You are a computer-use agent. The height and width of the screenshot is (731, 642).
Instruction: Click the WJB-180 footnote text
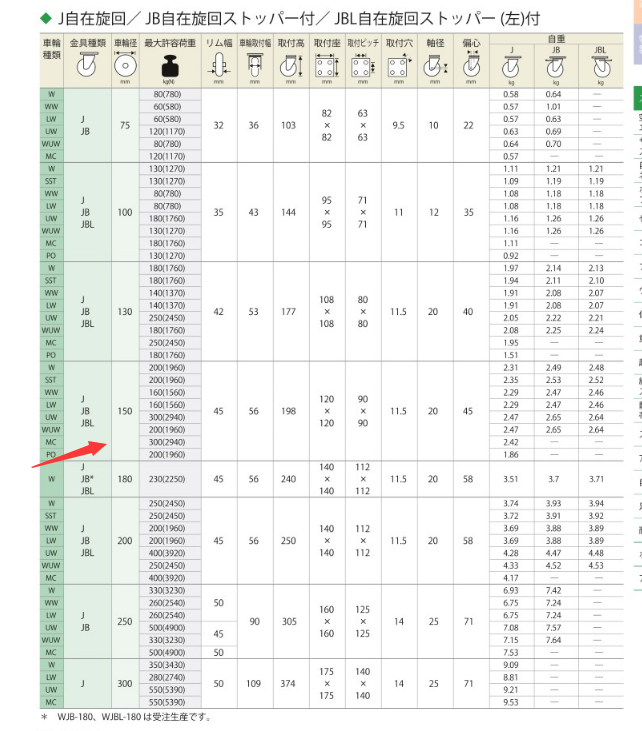130,717
